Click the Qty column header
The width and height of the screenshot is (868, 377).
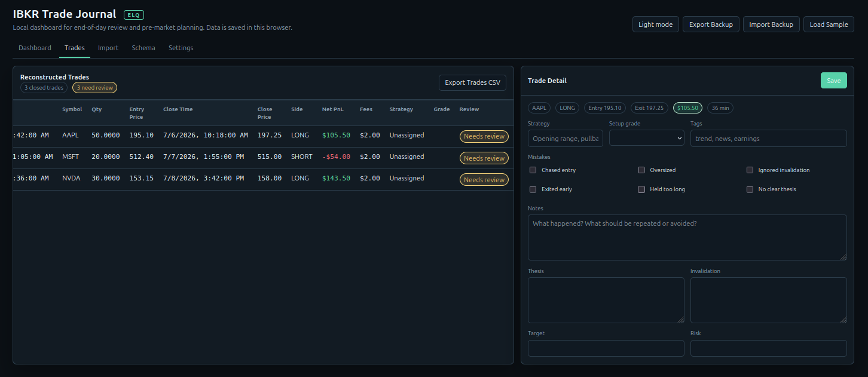point(97,109)
